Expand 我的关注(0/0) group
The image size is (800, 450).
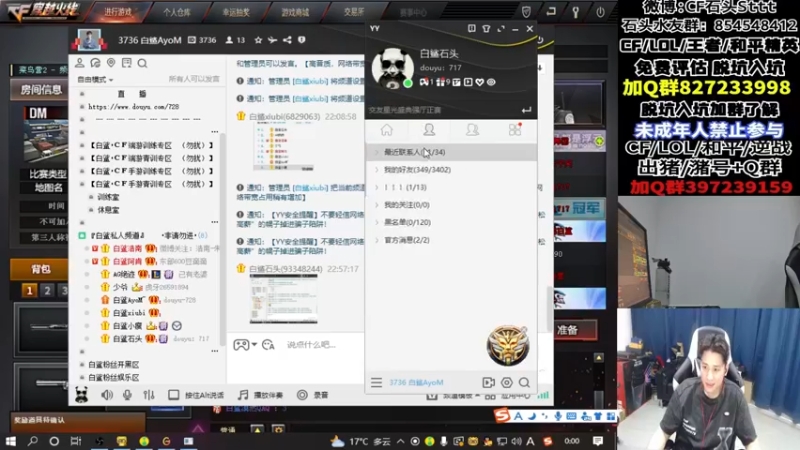coord(451,205)
